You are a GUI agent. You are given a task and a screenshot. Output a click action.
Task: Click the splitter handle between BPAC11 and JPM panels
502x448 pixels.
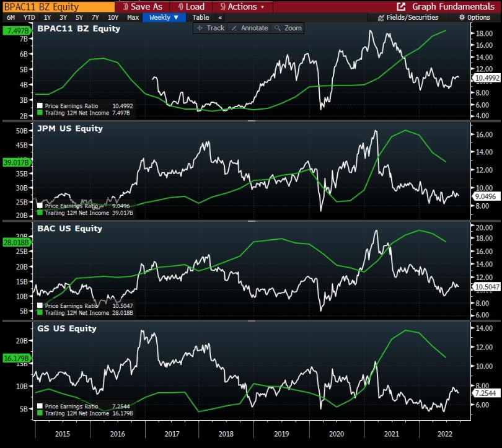252,121
